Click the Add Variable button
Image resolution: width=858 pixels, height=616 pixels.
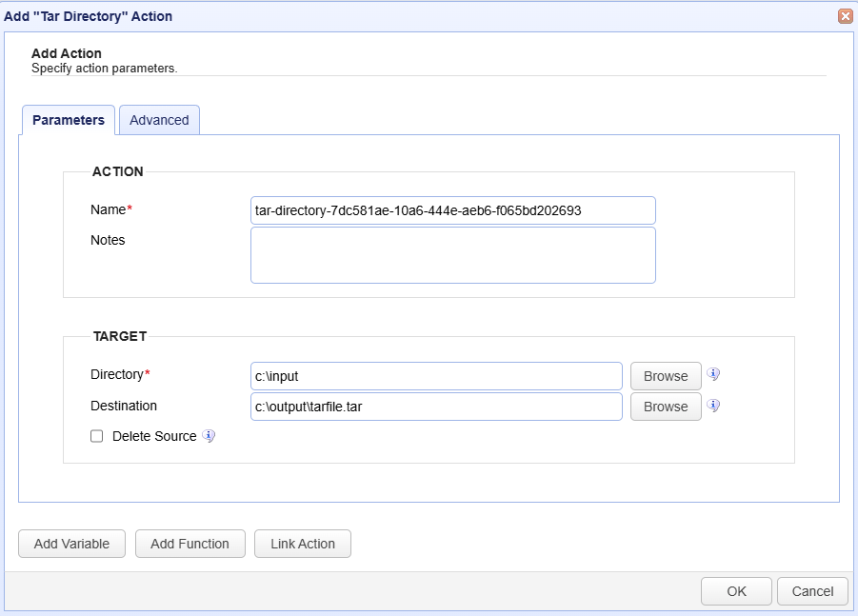coord(71,544)
